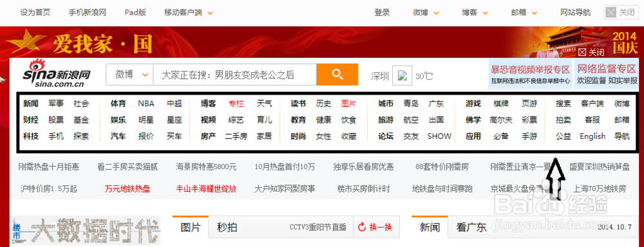The image size is (644, 247).
Task: Open the Pad版 link
Action: click(135, 12)
